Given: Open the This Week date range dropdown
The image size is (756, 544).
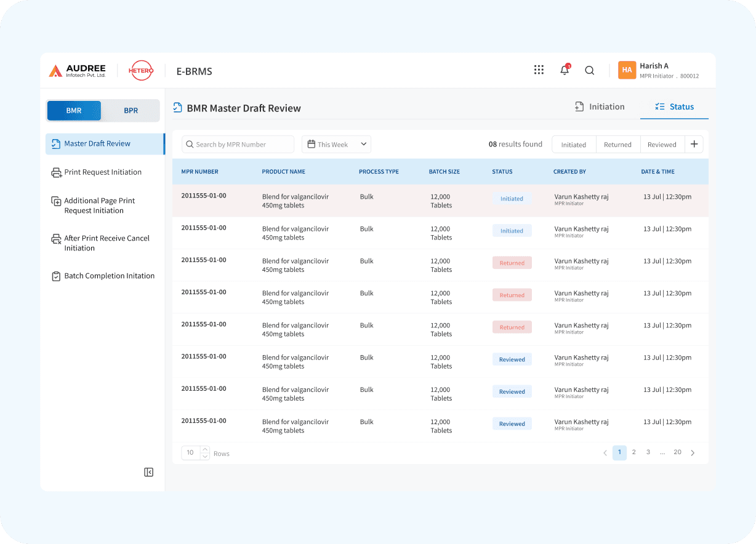Looking at the screenshot, I should pos(336,144).
